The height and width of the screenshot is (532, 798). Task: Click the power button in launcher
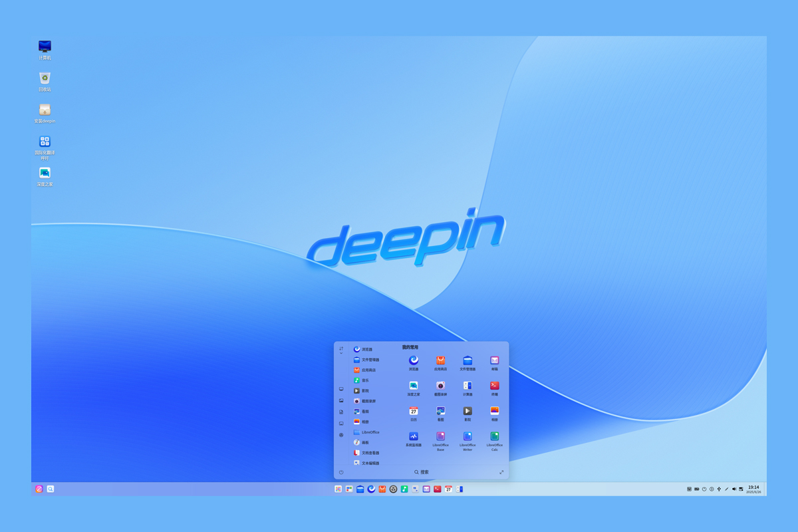pos(341,472)
